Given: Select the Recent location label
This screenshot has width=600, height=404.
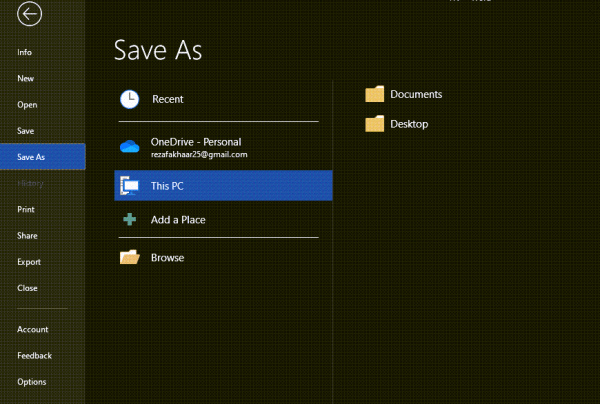Looking at the screenshot, I should point(168,99).
